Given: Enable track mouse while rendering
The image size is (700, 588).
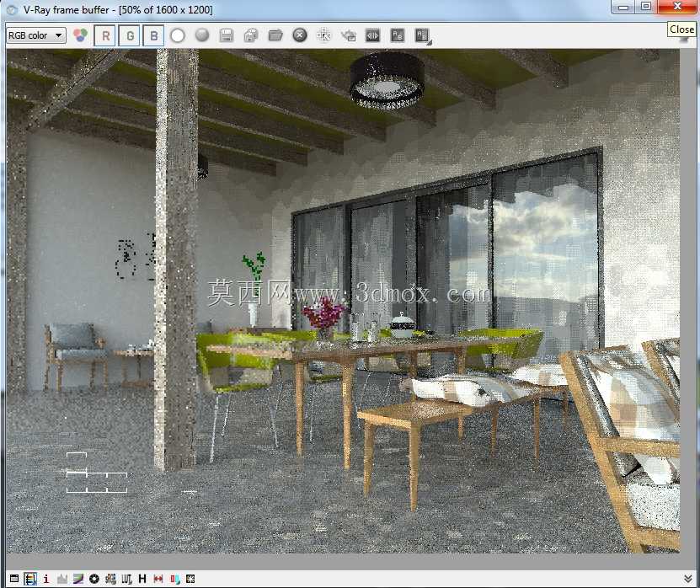Looking at the screenshot, I should (323, 35).
